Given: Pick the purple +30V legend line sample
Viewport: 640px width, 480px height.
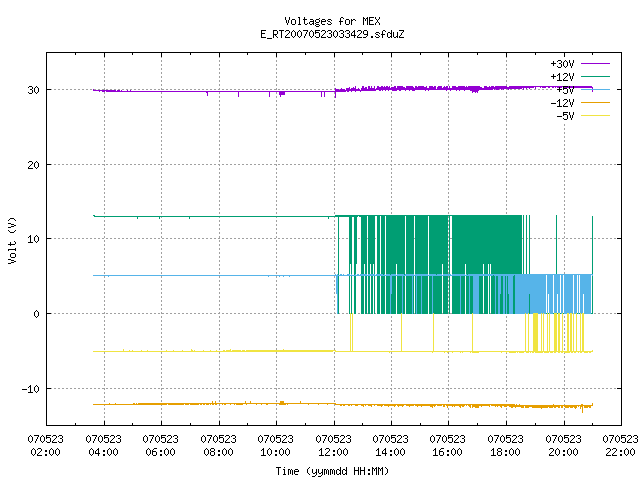Looking at the screenshot, I should (x=595, y=64).
